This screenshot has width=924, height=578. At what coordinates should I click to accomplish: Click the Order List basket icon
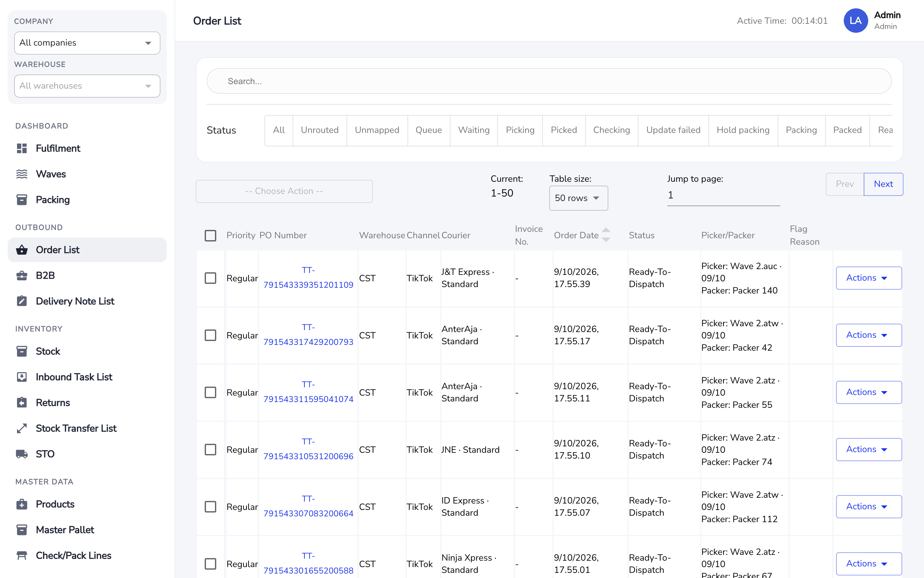click(x=22, y=250)
